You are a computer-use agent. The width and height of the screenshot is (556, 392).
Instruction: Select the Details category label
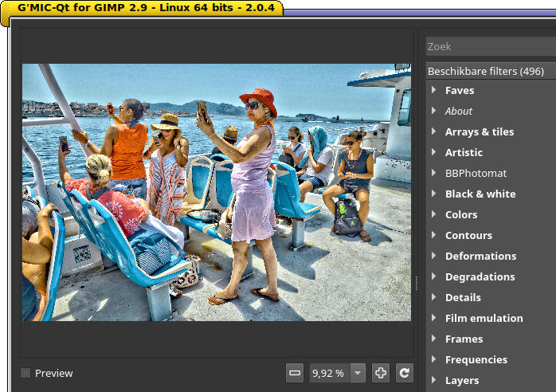coord(463,298)
